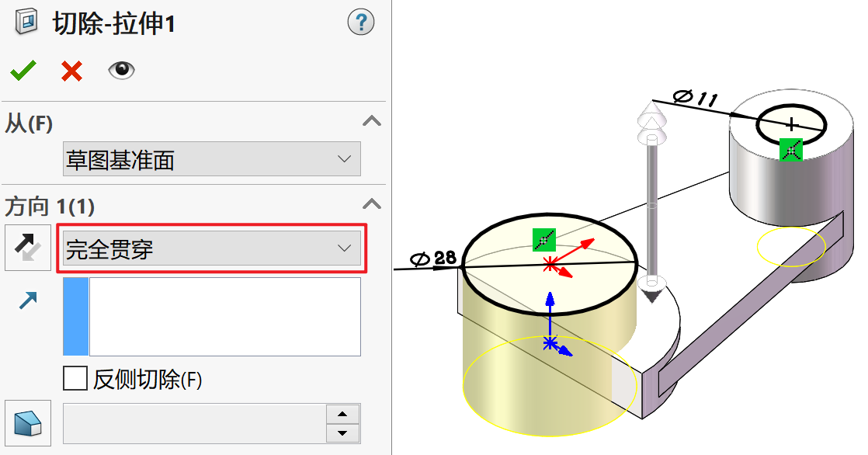The width and height of the screenshot is (868, 455).
Task: Enable the 反侧切除(F) checkbox
Action: pos(75,379)
